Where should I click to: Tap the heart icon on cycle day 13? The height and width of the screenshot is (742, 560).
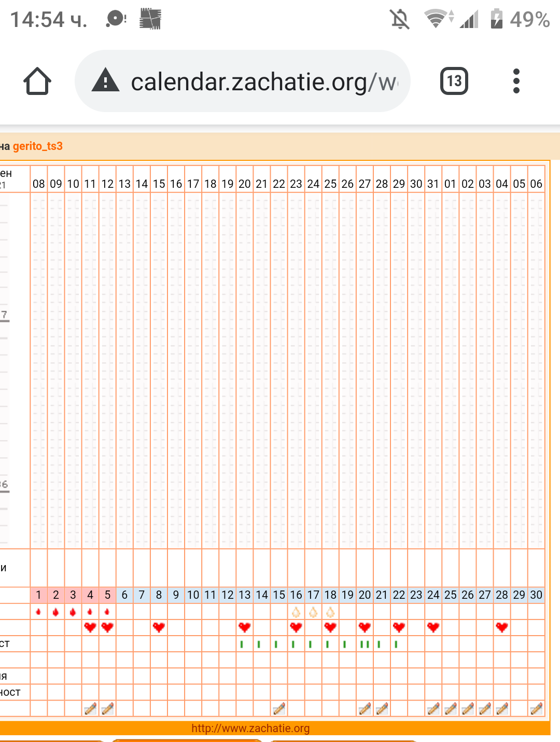tap(245, 627)
